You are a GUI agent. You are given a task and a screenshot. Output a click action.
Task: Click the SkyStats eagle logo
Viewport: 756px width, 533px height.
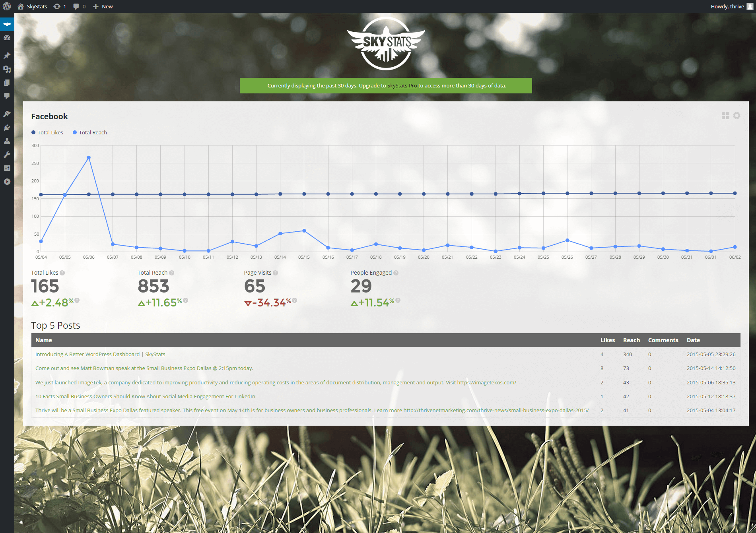[x=386, y=44]
